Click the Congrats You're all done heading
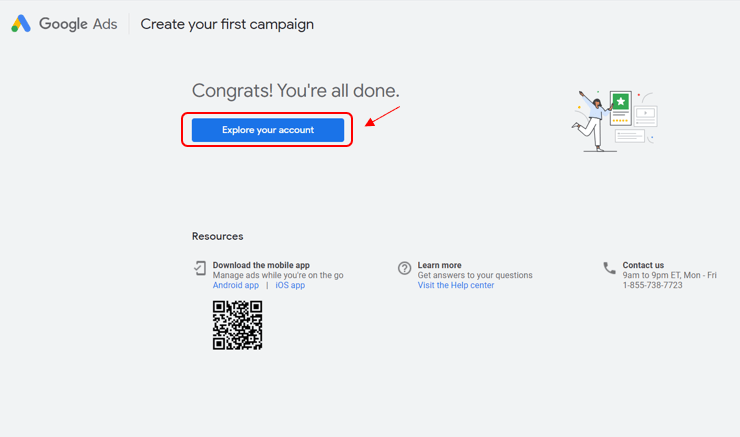The width and height of the screenshot is (740, 437). 295,91
